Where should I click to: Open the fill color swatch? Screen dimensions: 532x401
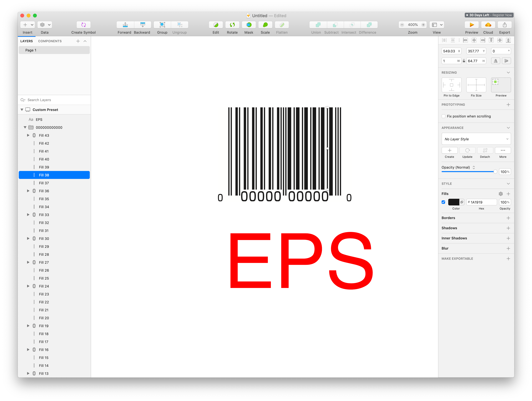(x=454, y=202)
